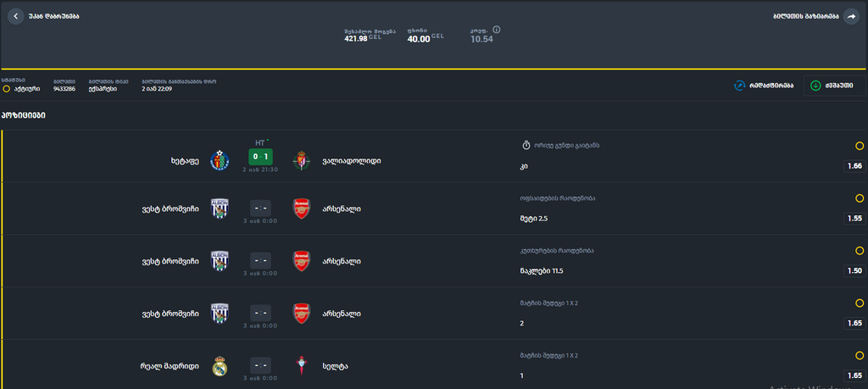Screen dimensions: 868x389
Task: Click the cashout button
Action: pos(834,86)
